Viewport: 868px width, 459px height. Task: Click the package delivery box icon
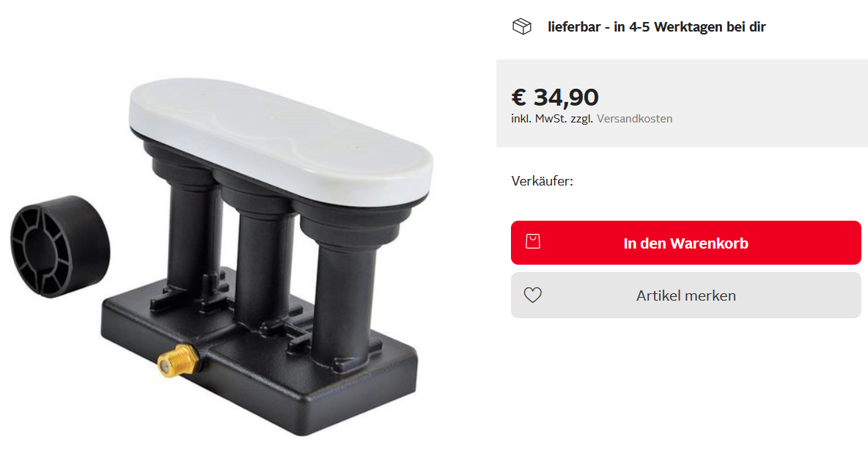point(521,26)
